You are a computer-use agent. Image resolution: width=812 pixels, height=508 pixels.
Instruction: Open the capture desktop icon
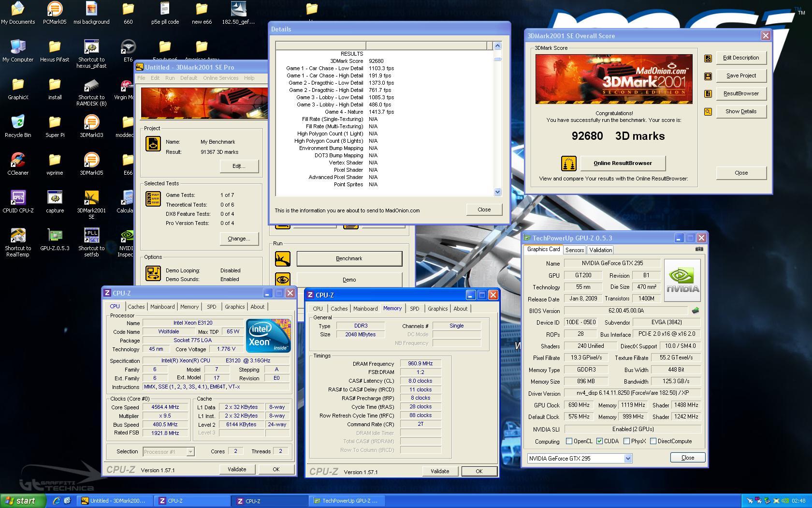[55, 201]
